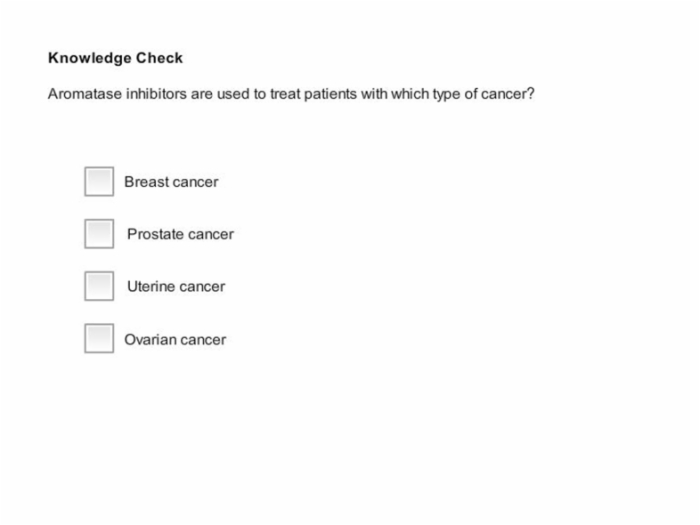The width and height of the screenshot is (700, 525).
Task: Select the Uterine cancer checkbox
Action: point(99,286)
